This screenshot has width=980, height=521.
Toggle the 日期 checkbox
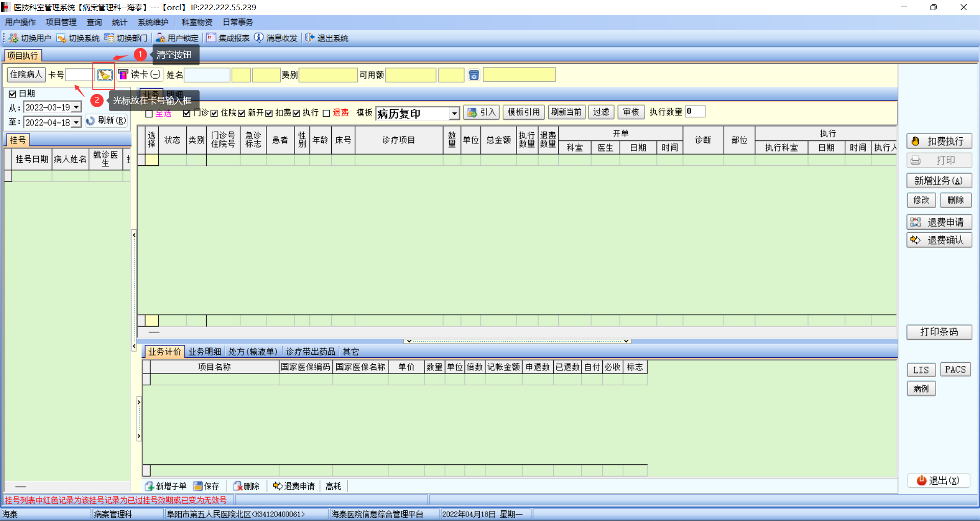point(13,94)
